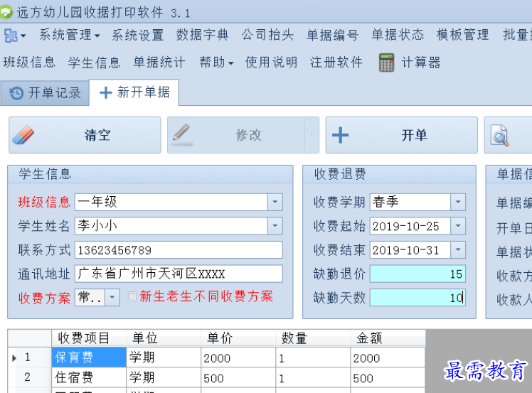Click the 收费项目 column header
Viewport: 532px width, 393px height.
(89, 338)
